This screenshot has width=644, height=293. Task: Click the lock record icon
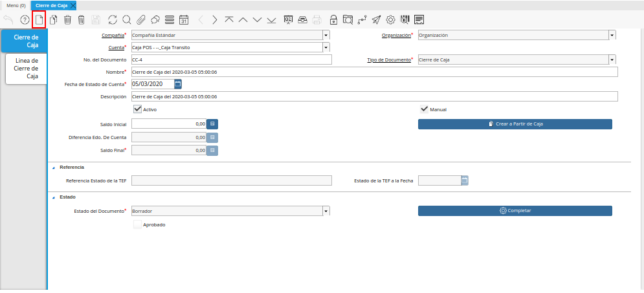pyautogui.click(x=333, y=19)
